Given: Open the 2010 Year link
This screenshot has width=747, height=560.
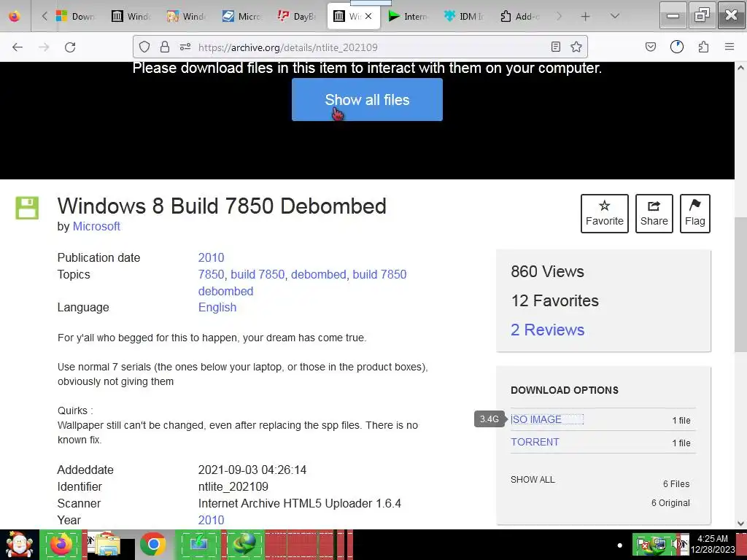Looking at the screenshot, I should 211,520.
